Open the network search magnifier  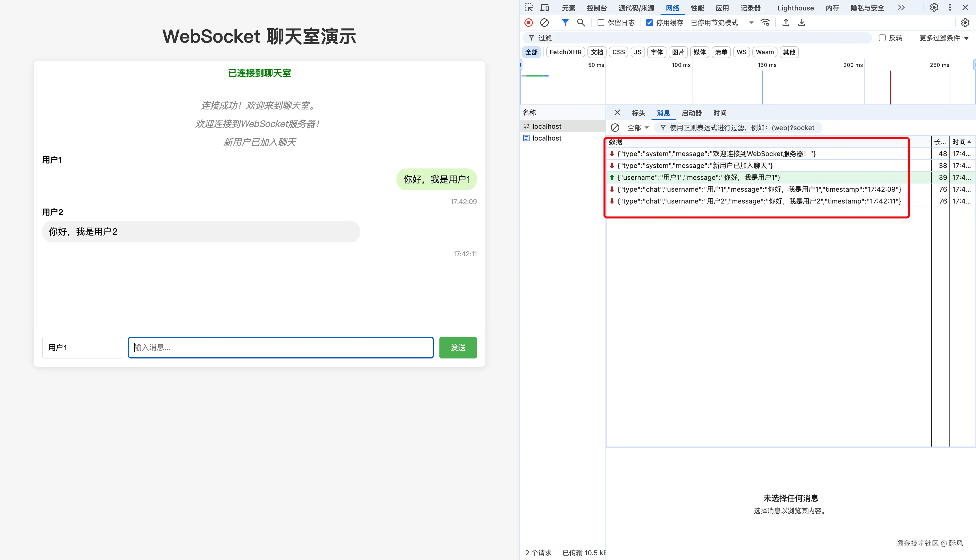(581, 23)
